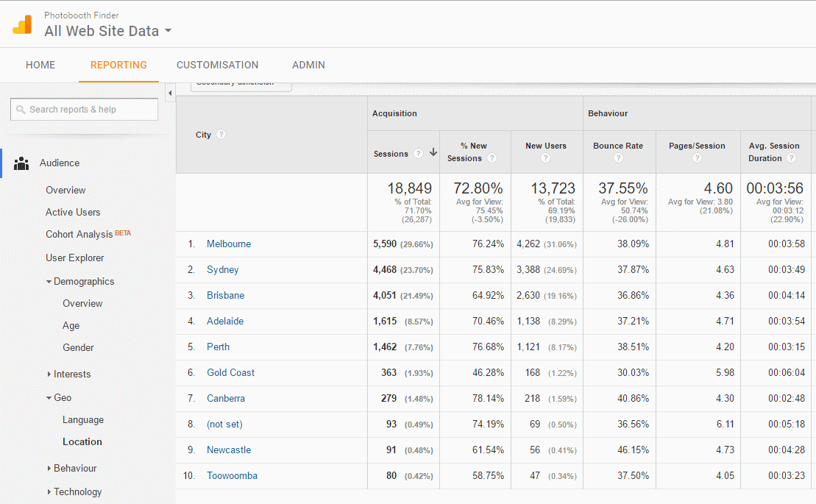816x504 pixels.
Task: Sort by the New Users column header
Action: tap(546, 146)
